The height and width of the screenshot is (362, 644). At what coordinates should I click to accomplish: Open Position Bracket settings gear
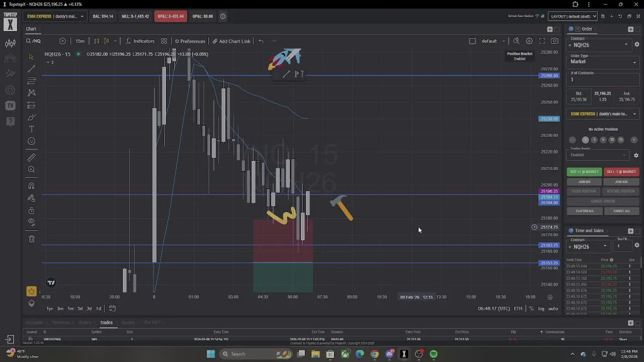click(636, 155)
